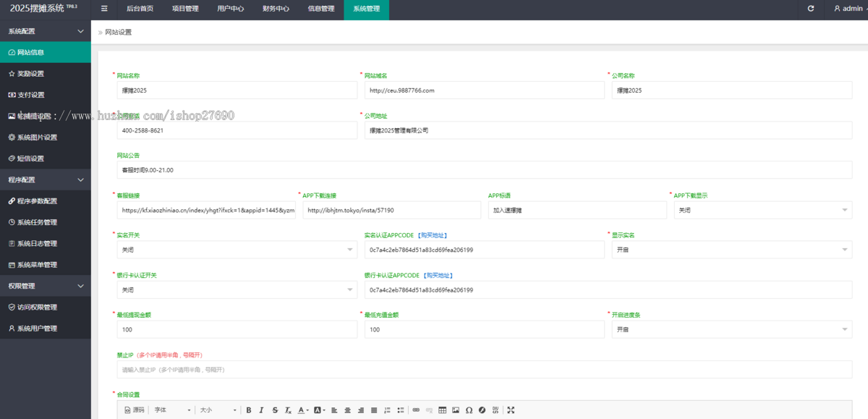868x419 pixels.
Task: Open the 显示实名 dropdown
Action: (732, 250)
